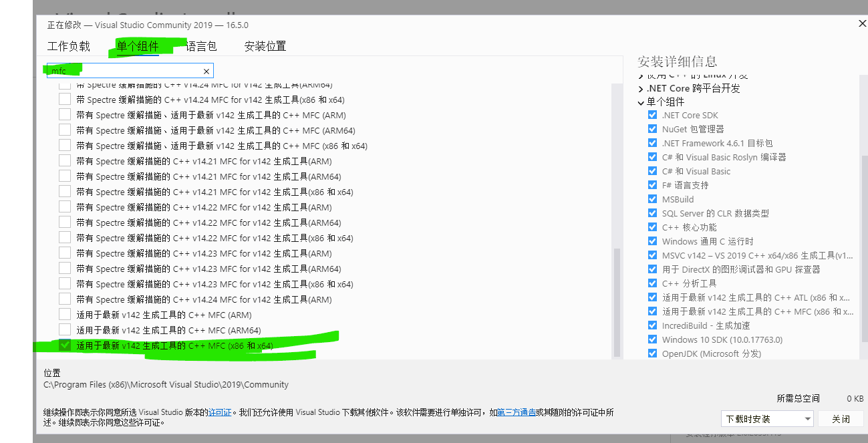Select Spectre v14.23 MFC (x86 和 x64) checkbox
This screenshot has width=868, height=443.
pyautogui.click(x=65, y=284)
